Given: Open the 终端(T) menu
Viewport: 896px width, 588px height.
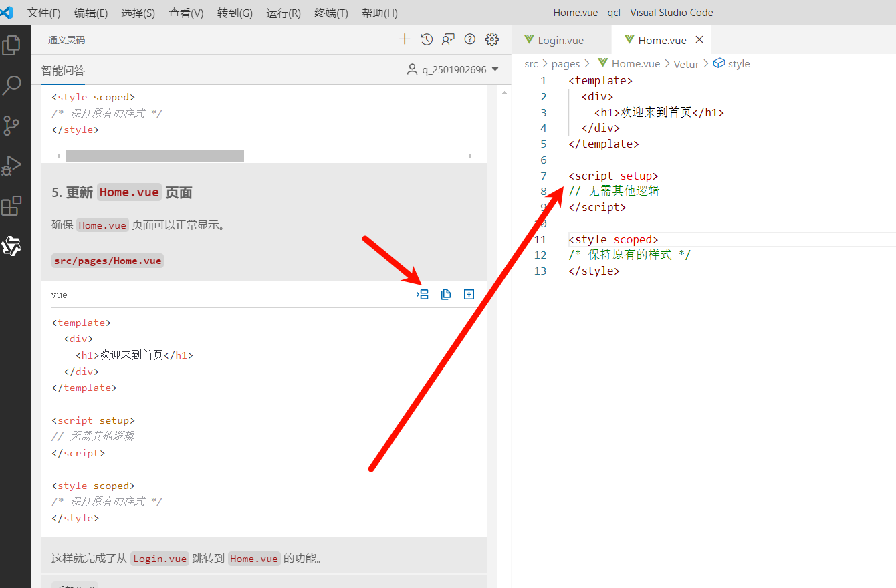Looking at the screenshot, I should click(x=331, y=13).
